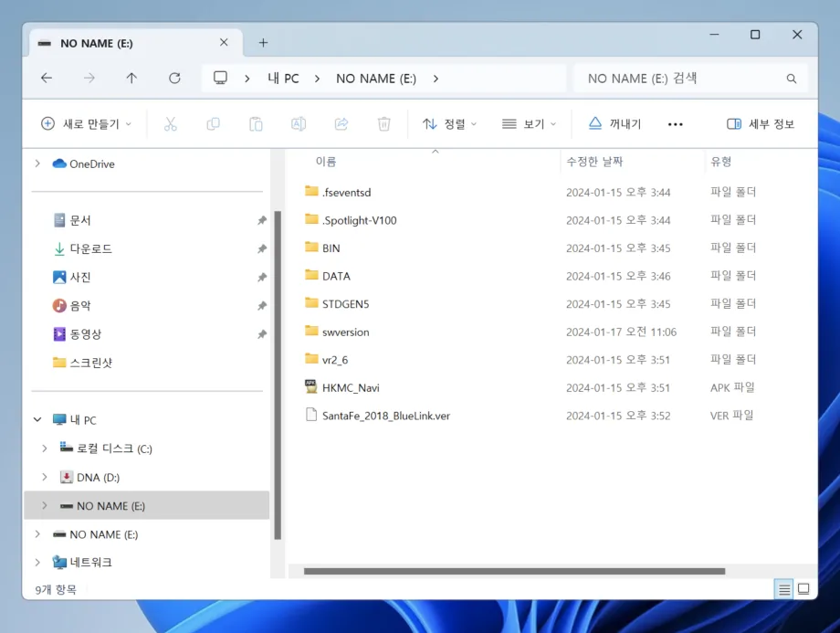Click the Refresh icon in the address bar

coord(174,79)
